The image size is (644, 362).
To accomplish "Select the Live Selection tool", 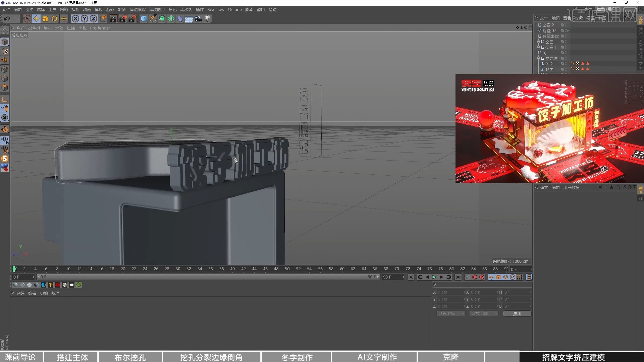I will pyautogui.click(x=27, y=19).
